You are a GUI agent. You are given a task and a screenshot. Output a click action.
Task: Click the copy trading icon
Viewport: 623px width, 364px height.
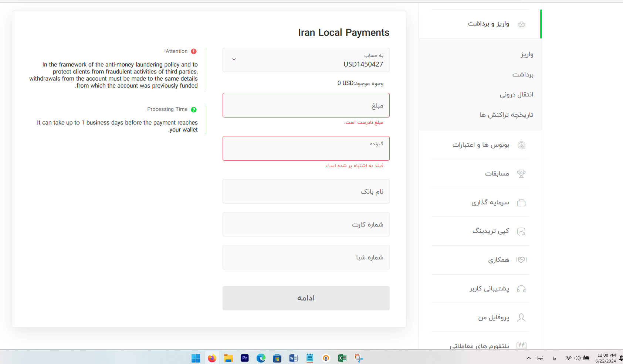(521, 231)
